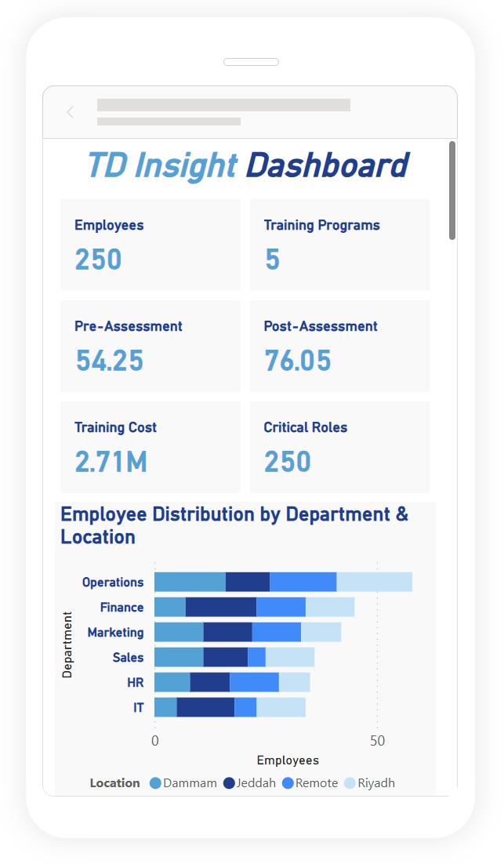Click the 2.71M training cost value
The height and width of the screenshot is (864, 504).
(x=111, y=462)
